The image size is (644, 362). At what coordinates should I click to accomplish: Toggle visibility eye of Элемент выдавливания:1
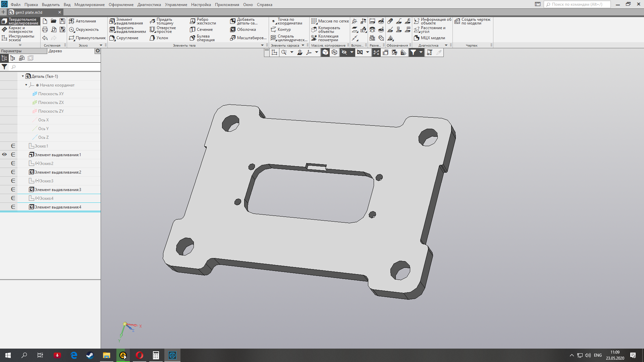pyautogui.click(x=4, y=155)
